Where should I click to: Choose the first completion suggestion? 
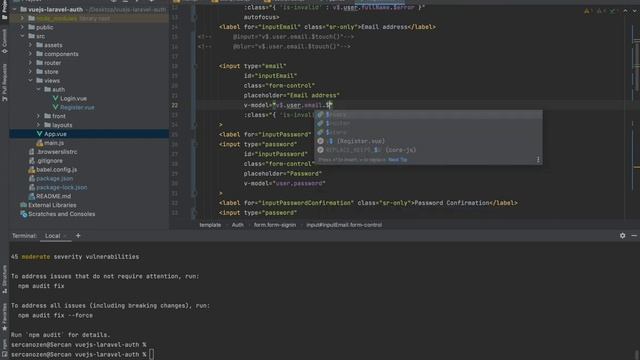click(428, 114)
